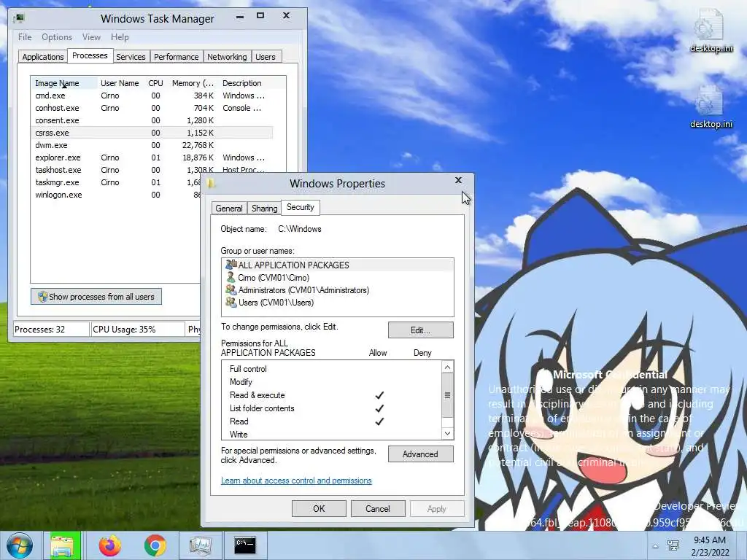Open the Options menu in Task Manager

(x=57, y=37)
